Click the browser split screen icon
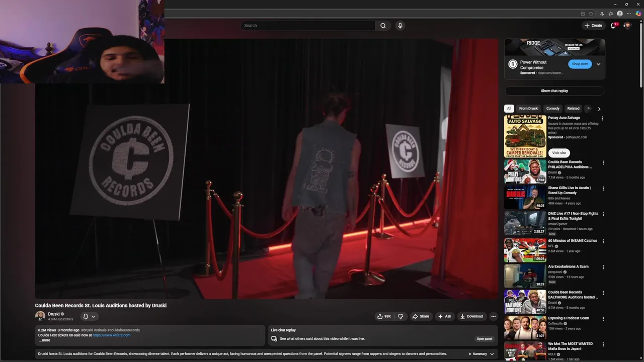 [583, 14]
